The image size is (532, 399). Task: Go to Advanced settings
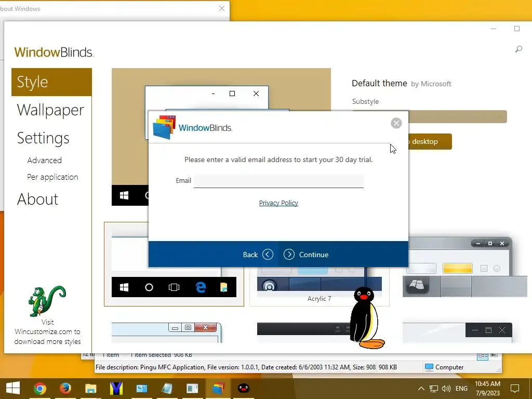click(45, 160)
